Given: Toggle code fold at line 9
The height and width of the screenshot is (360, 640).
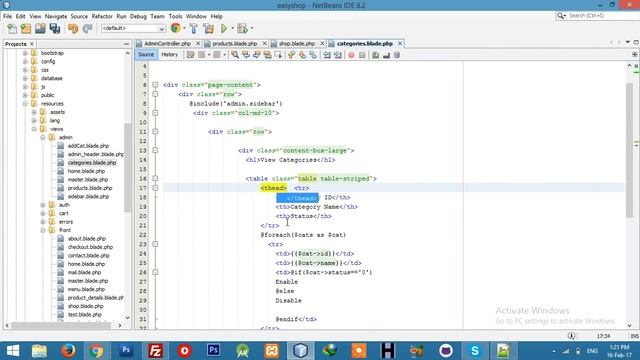Looking at the screenshot, I should pyautogui.click(x=155, y=113).
